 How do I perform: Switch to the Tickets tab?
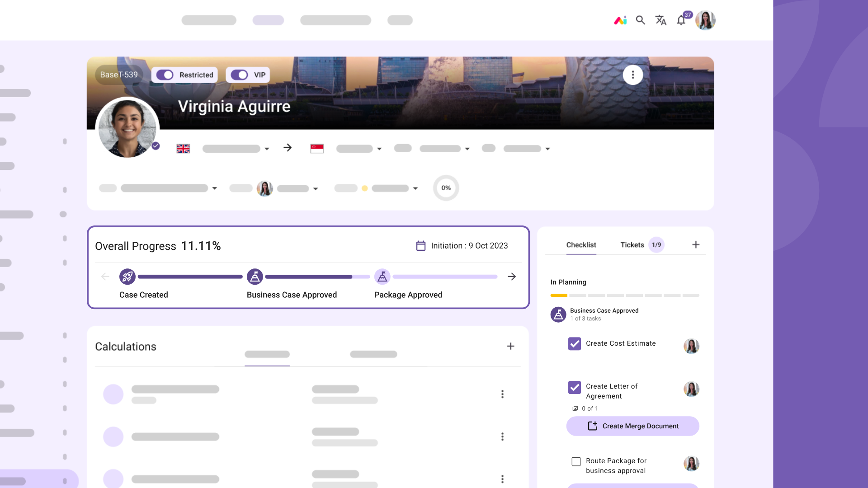pos(632,245)
